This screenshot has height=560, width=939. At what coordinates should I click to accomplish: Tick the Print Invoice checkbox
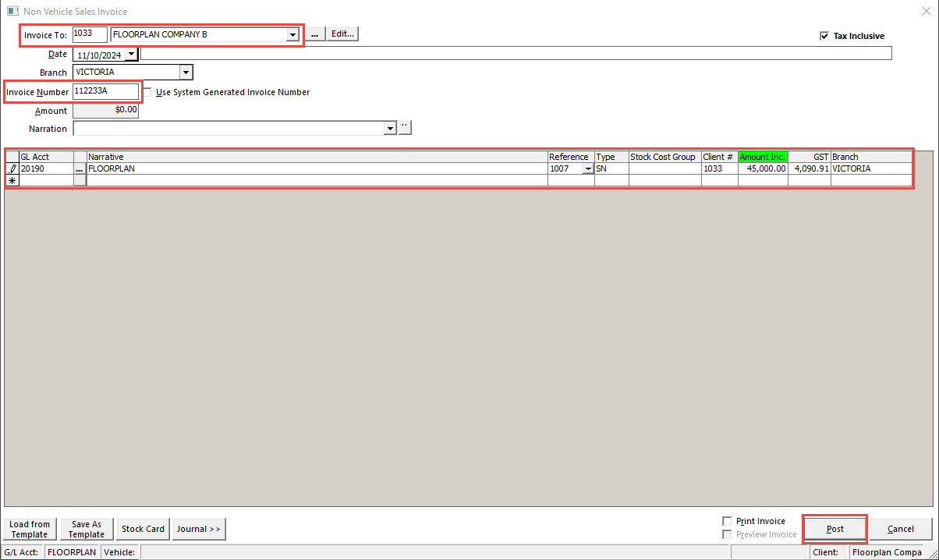(x=728, y=521)
